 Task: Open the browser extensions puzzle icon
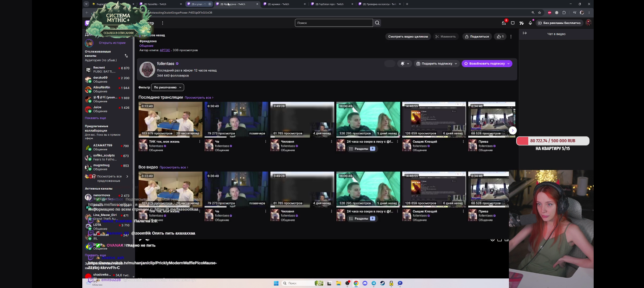click(564, 12)
